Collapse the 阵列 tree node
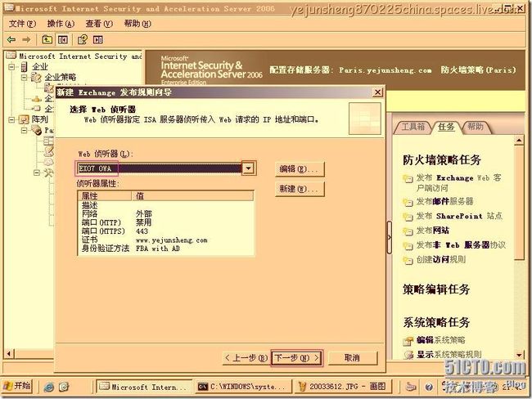Screen dimensions: 532x399 11,119
